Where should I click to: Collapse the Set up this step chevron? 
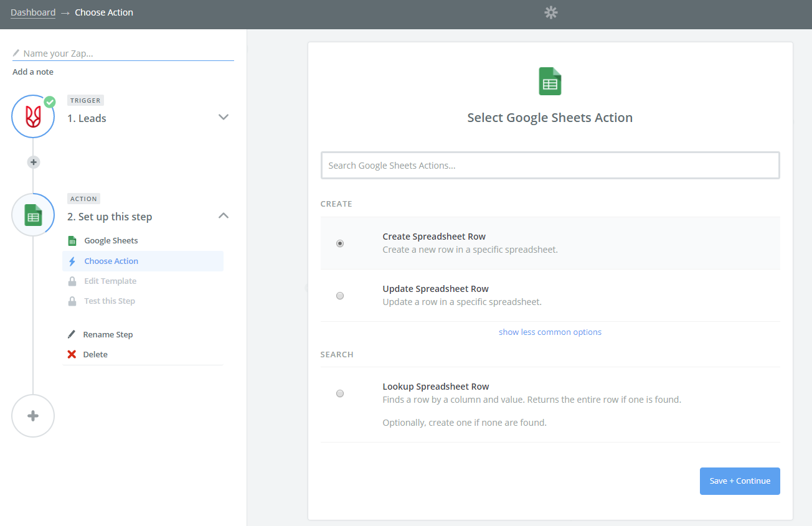[x=224, y=215]
